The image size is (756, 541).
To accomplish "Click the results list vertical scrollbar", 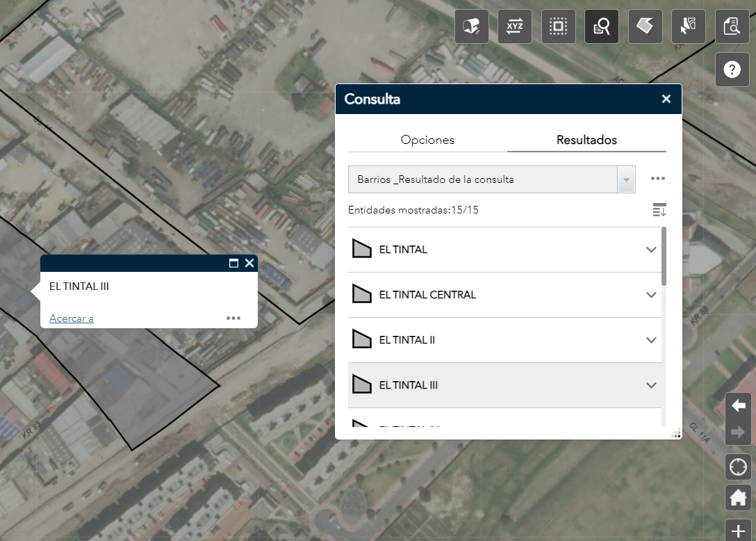I will 664,257.
